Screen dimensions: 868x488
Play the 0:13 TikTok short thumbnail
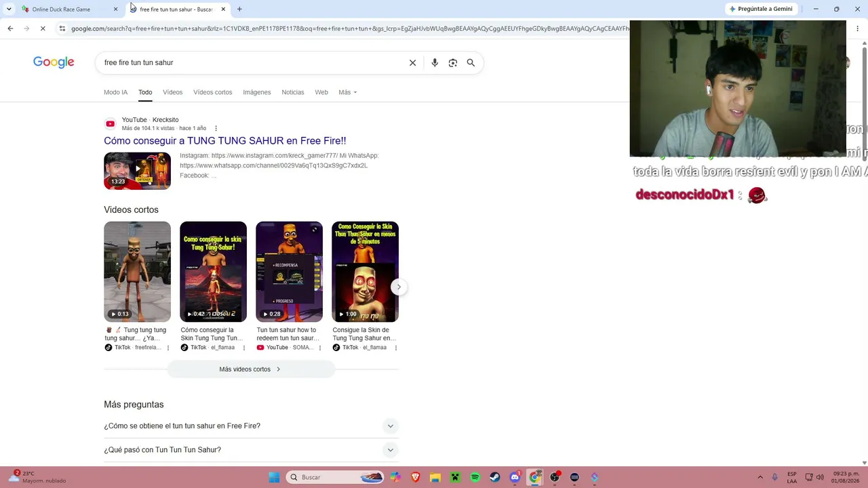[x=137, y=272]
